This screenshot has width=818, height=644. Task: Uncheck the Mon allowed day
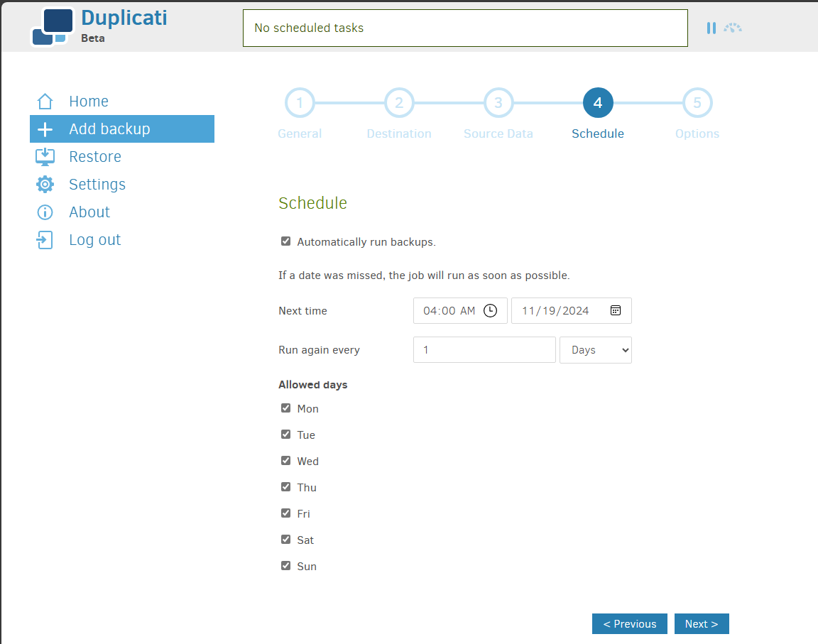tap(285, 408)
